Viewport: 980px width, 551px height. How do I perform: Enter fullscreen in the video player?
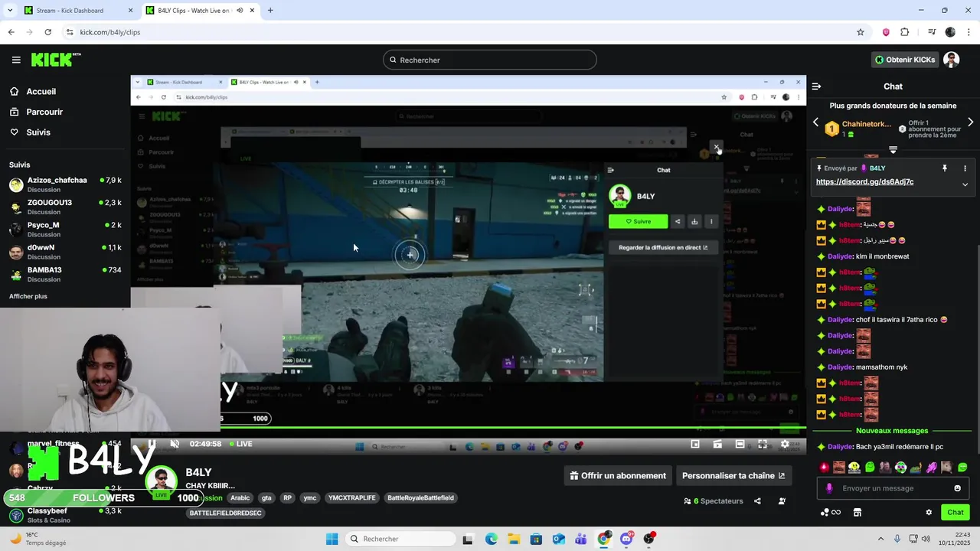(763, 444)
